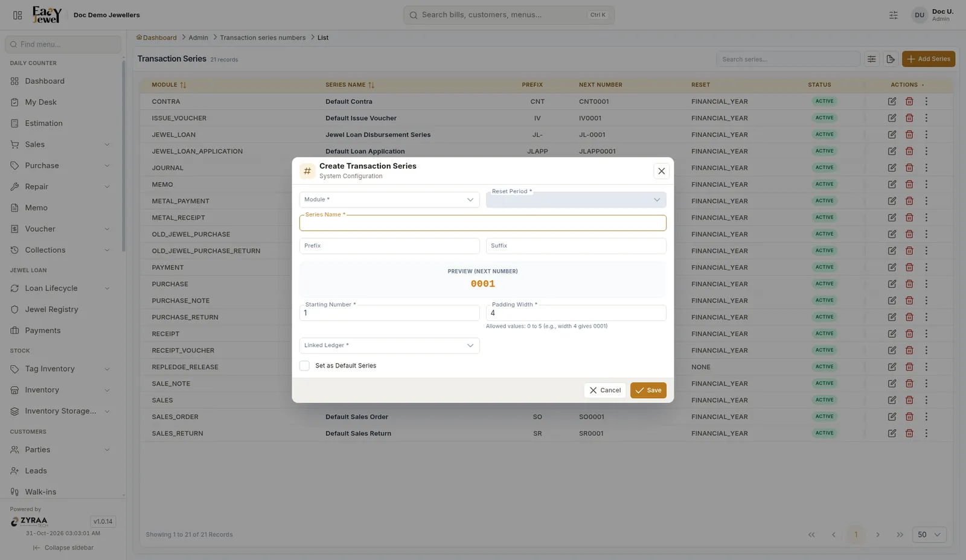Sort by SERIES NAME column
Image resolution: width=966 pixels, height=560 pixels.
[x=350, y=85]
